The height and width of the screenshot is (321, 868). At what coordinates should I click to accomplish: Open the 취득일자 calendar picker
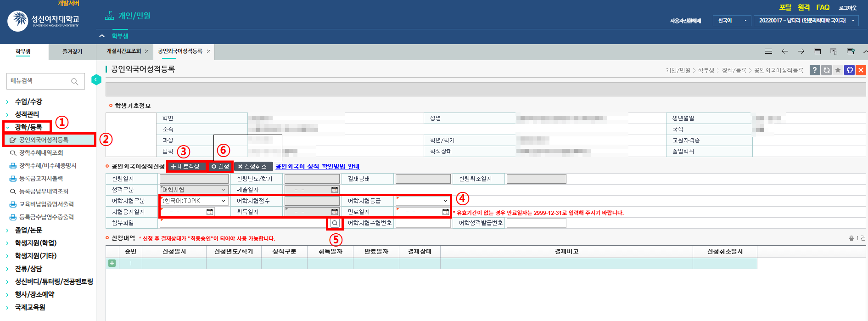pos(335,212)
